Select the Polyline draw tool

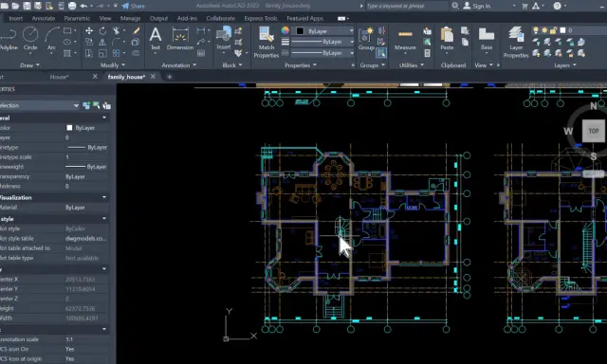pos(8,39)
